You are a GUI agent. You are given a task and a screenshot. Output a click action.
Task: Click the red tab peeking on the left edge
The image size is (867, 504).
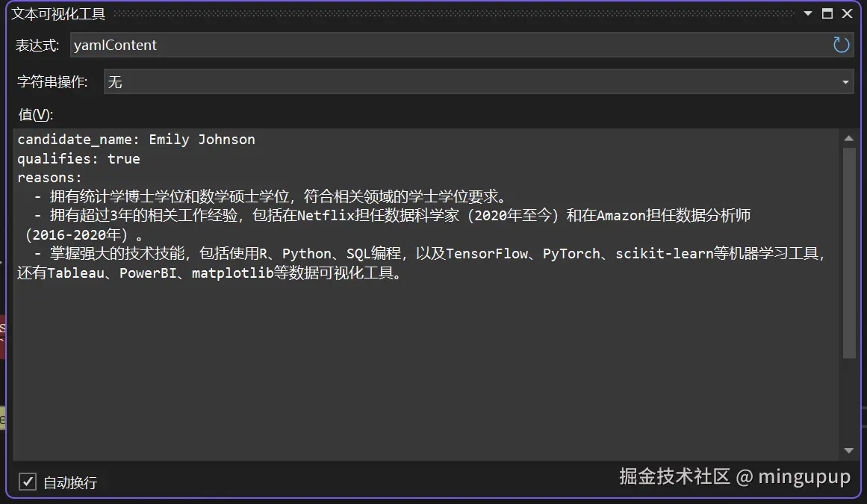(x=3, y=329)
